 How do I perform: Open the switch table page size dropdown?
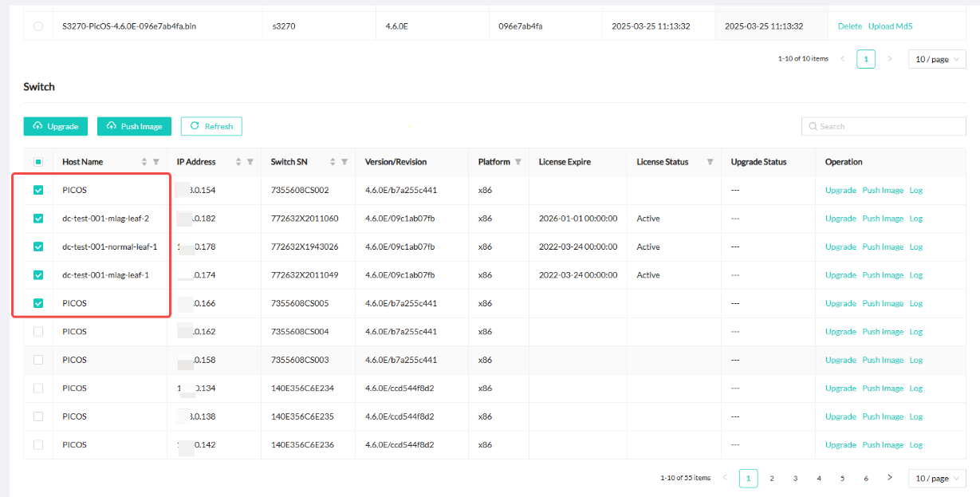[x=937, y=479]
